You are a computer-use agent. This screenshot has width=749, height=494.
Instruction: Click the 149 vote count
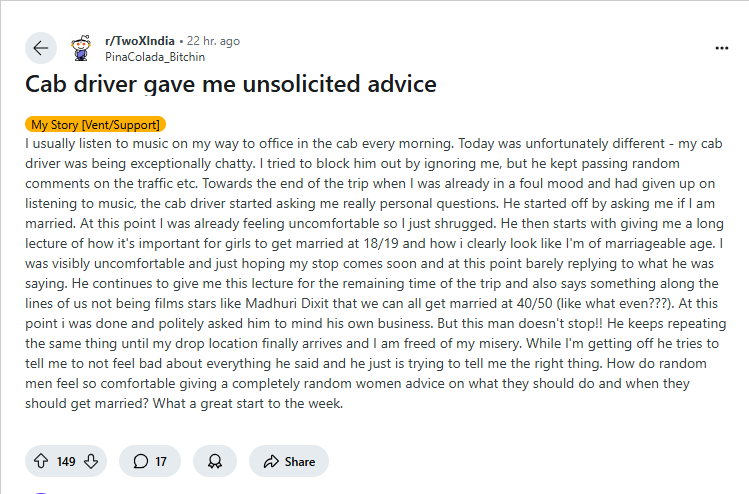pyautogui.click(x=66, y=461)
